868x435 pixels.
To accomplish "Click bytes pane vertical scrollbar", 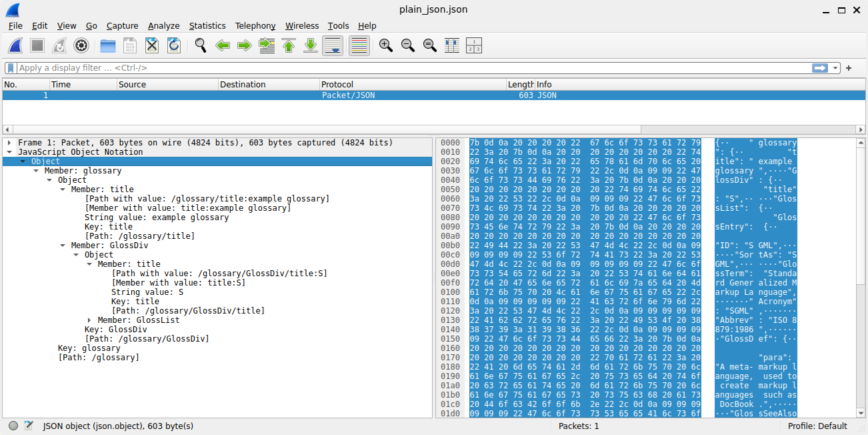I will [861, 278].
